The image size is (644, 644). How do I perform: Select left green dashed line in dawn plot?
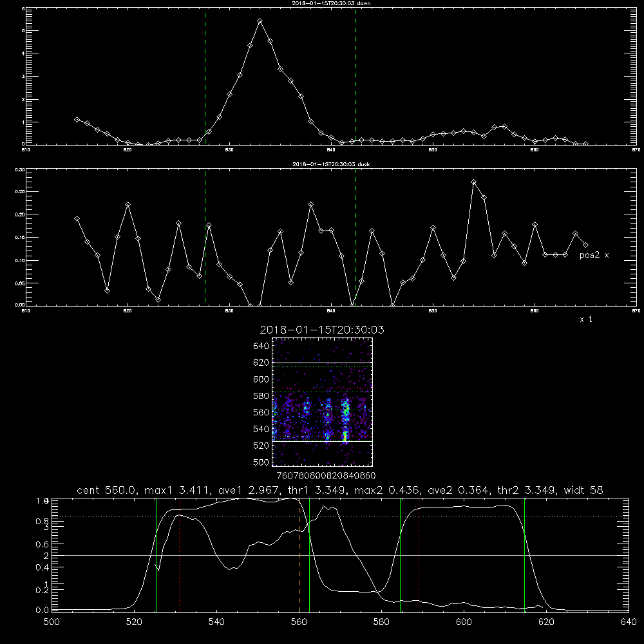click(205, 77)
